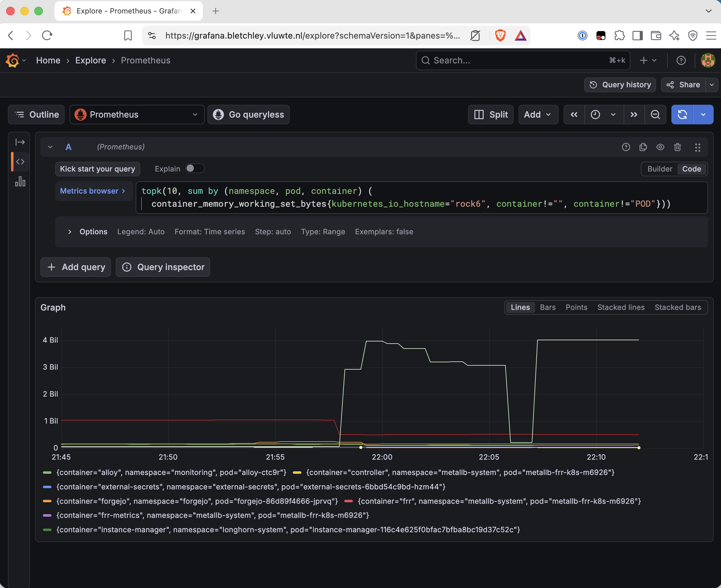Toggle the Explain switch

(195, 168)
